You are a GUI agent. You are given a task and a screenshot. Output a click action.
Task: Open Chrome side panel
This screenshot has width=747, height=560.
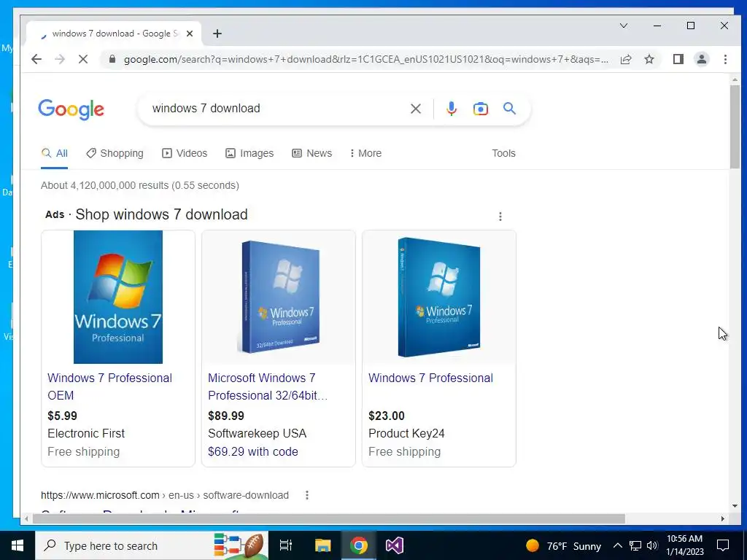point(678,59)
